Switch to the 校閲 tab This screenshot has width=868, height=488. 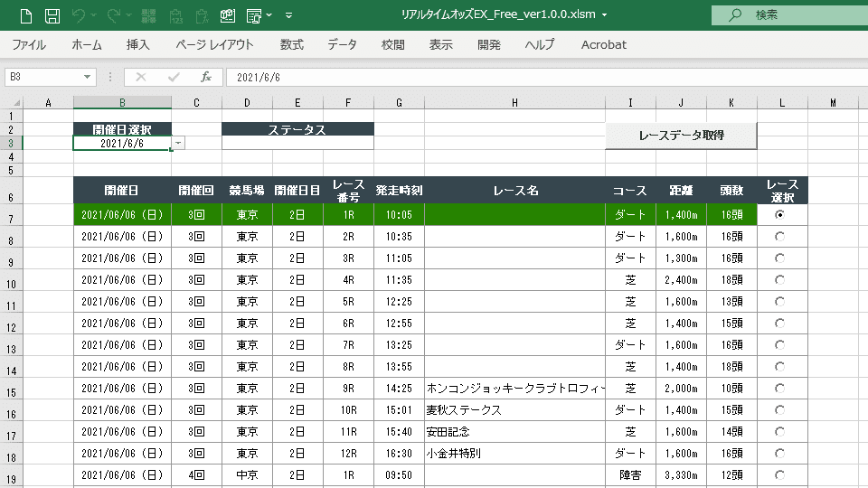[393, 45]
